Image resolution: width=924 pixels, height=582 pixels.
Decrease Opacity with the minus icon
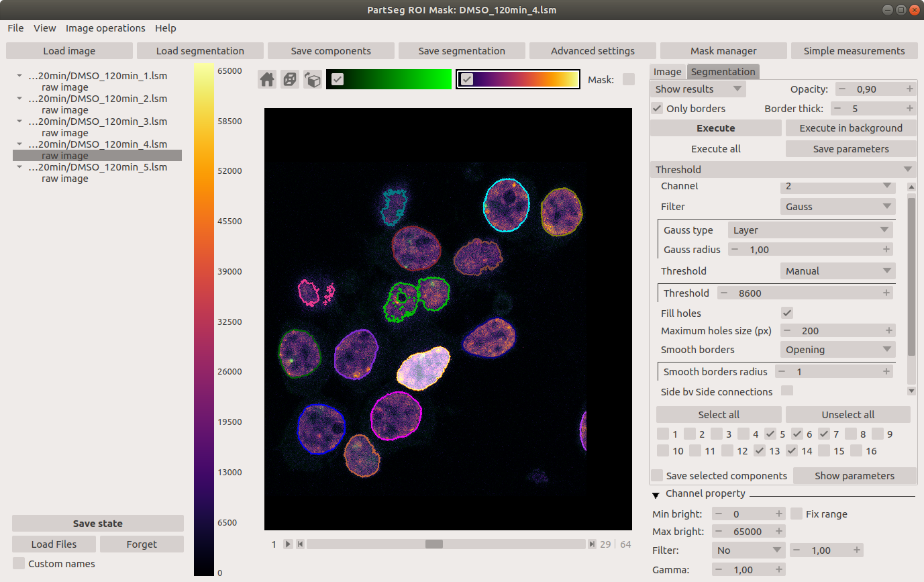843,89
